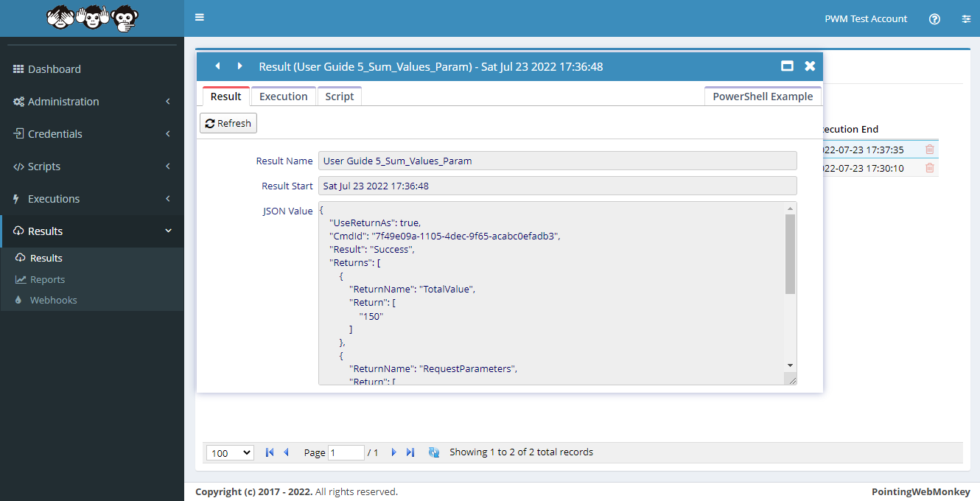Switch to the Execution tab
980x501 pixels.
point(283,97)
